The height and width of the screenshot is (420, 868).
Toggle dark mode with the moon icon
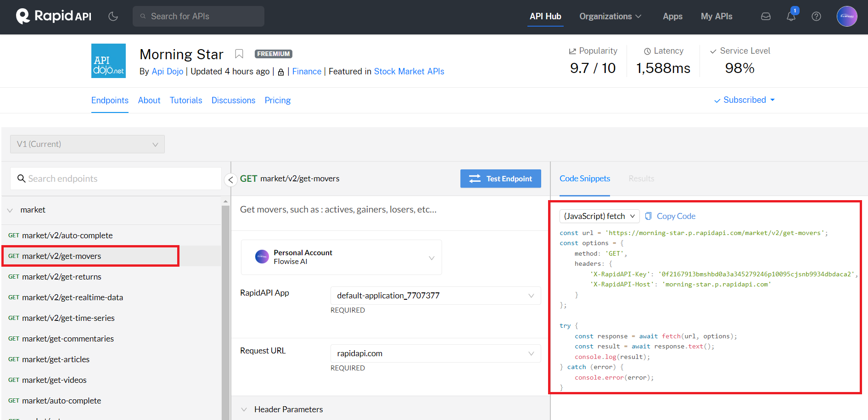113,17
